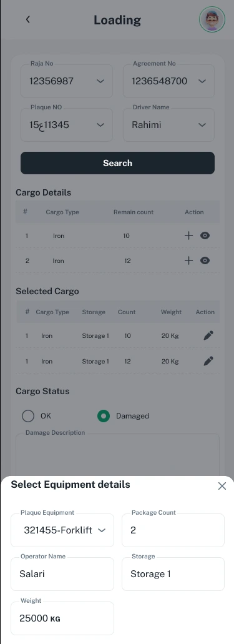Edit selected cargo with count 12
This screenshot has width=234, height=644.
(x=208, y=361)
